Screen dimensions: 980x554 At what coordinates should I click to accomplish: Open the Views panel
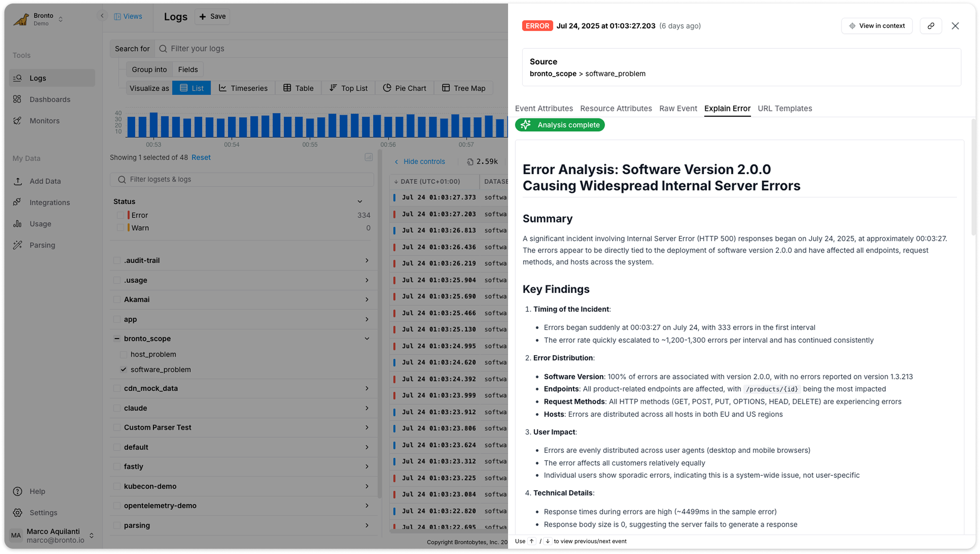tap(128, 16)
